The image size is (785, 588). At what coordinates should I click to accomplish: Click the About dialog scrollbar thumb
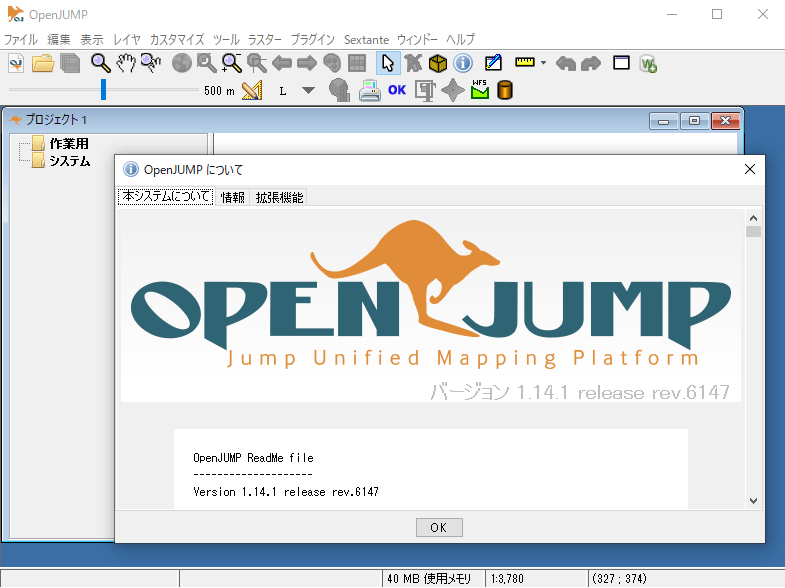click(x=753, y=231)
